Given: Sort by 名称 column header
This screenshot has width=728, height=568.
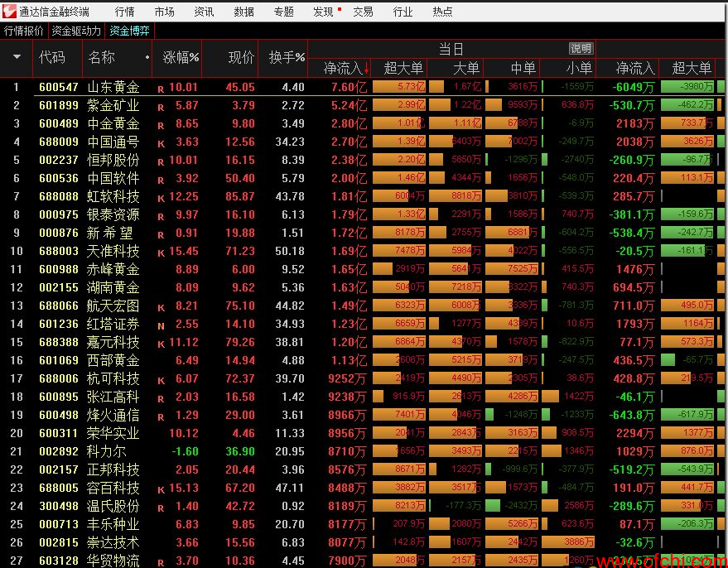Looking at the screenshot, I should click(102, 57).
